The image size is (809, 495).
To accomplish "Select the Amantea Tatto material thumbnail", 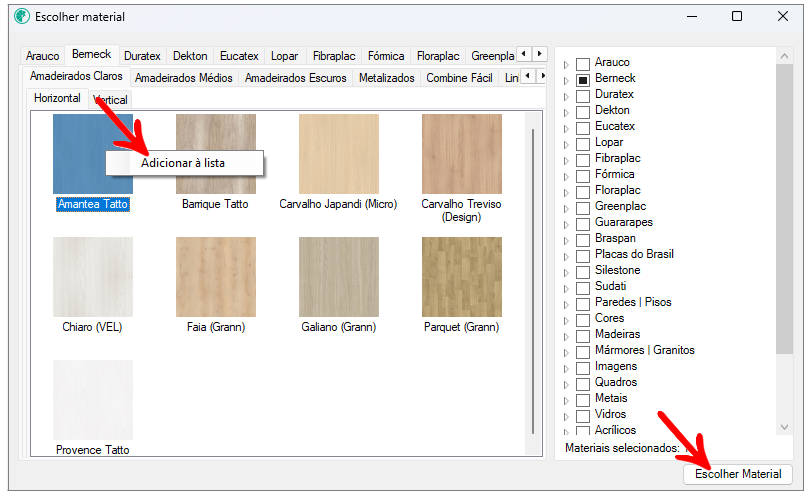I will tap(93, 154).
